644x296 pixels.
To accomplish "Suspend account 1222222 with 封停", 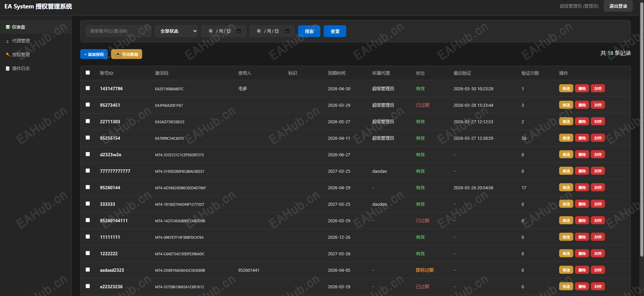I will pos(598,254).
